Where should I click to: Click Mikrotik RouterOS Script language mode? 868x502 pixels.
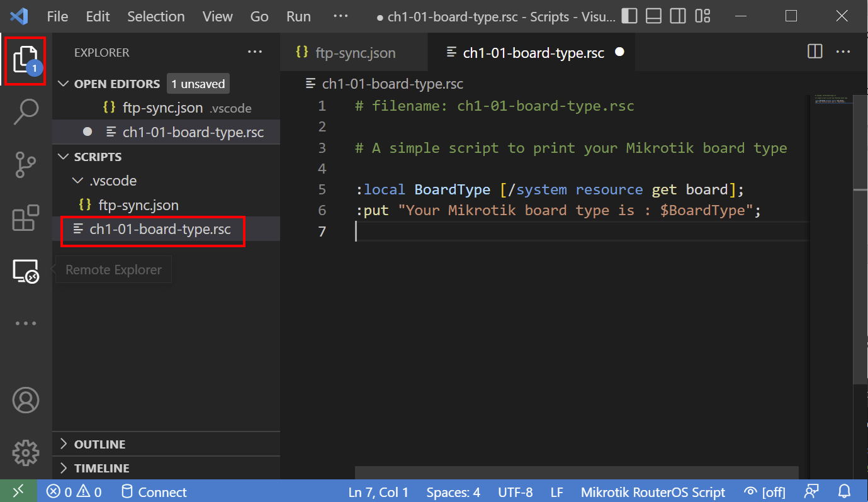(x=653, y=492)
